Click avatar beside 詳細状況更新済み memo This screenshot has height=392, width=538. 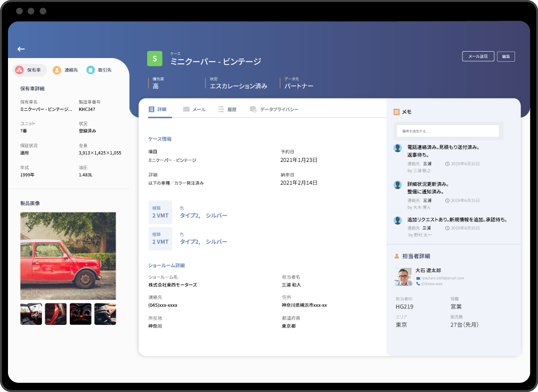click(x=398, y=185)
